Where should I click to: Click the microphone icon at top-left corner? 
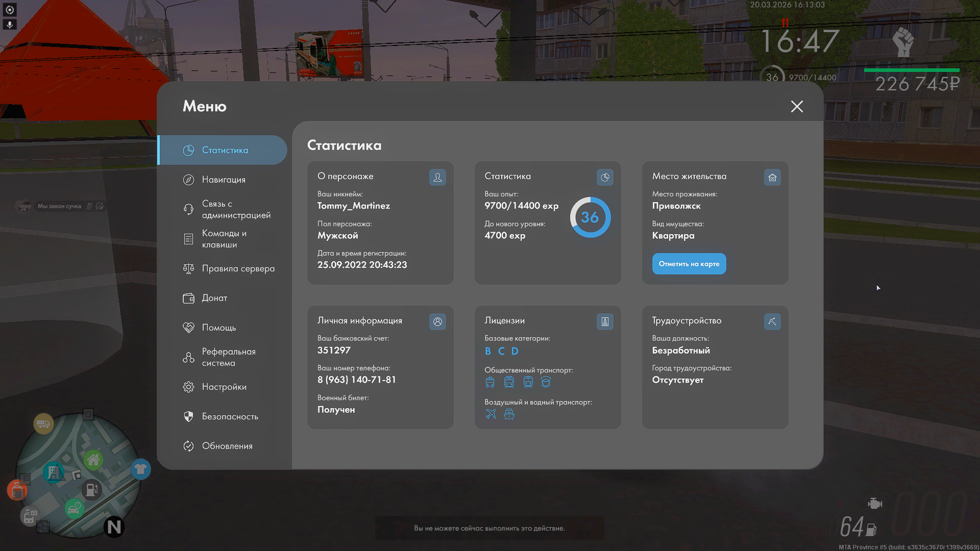10,24
